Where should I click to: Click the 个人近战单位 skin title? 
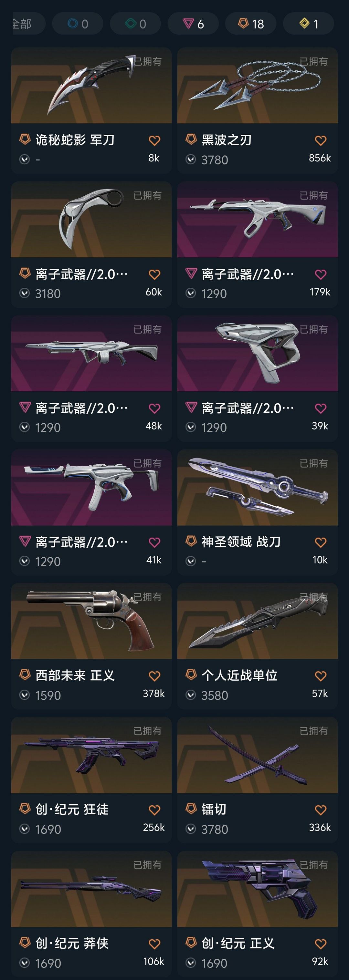pyautogui.click(x=239, y=676)
